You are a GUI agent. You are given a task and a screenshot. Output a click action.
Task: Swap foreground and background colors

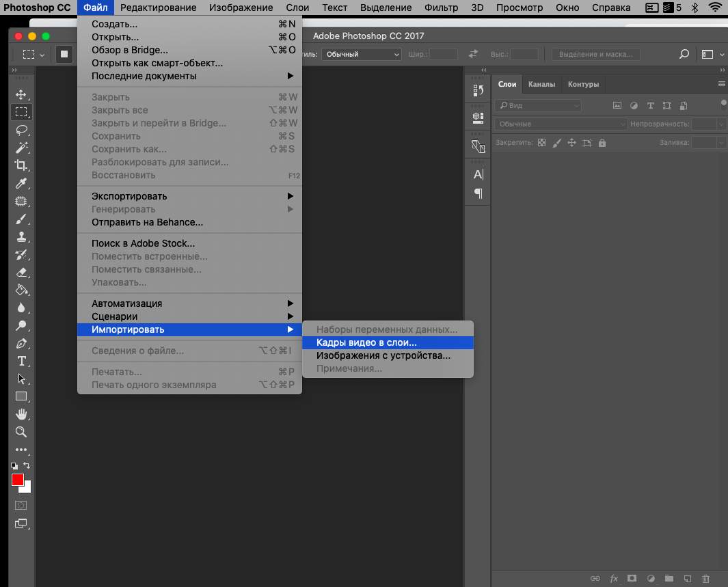pos(27,465)
